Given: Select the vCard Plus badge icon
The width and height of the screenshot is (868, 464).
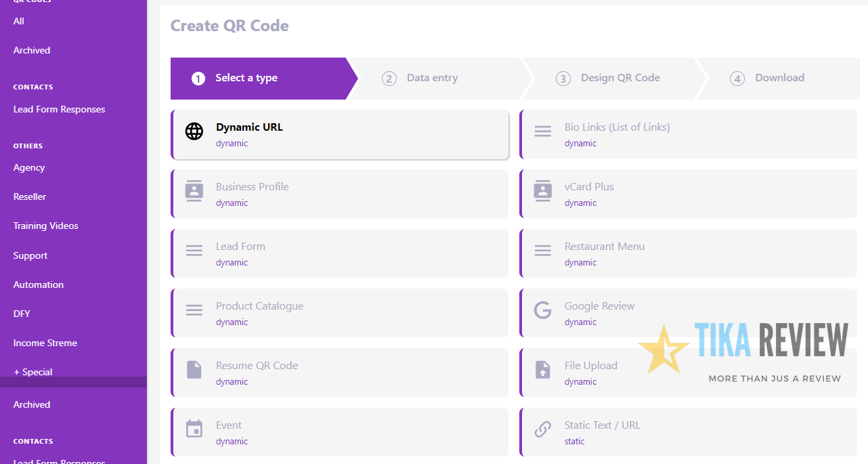Looking at the screenshot, I should pyautogui.click(x=543, y=191).
